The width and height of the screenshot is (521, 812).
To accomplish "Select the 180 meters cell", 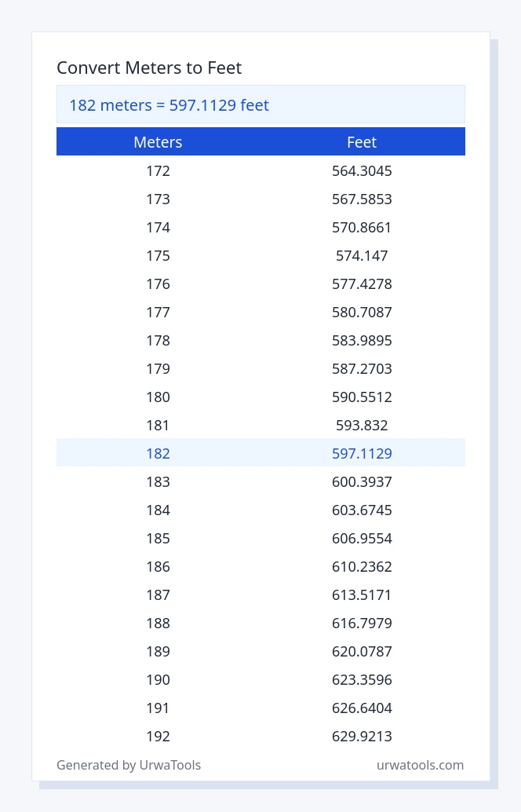I will coord(158,397).
